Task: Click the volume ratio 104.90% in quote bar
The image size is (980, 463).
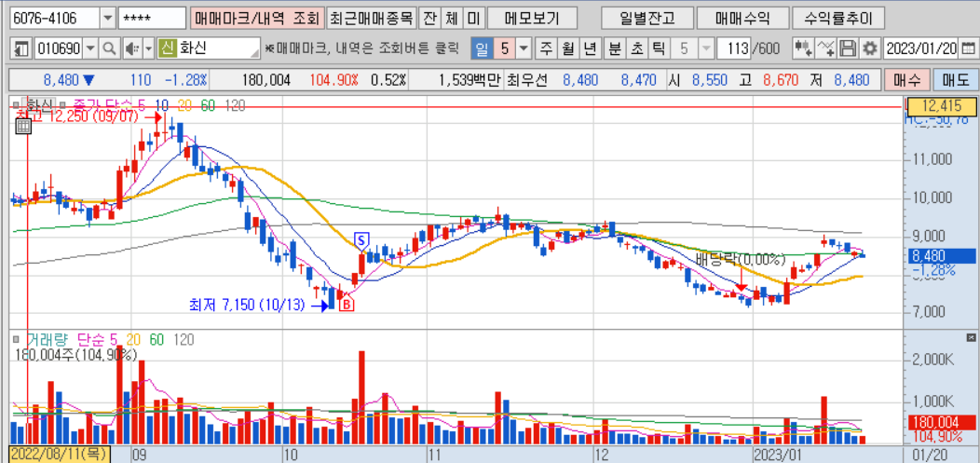Action: (334, 80)
